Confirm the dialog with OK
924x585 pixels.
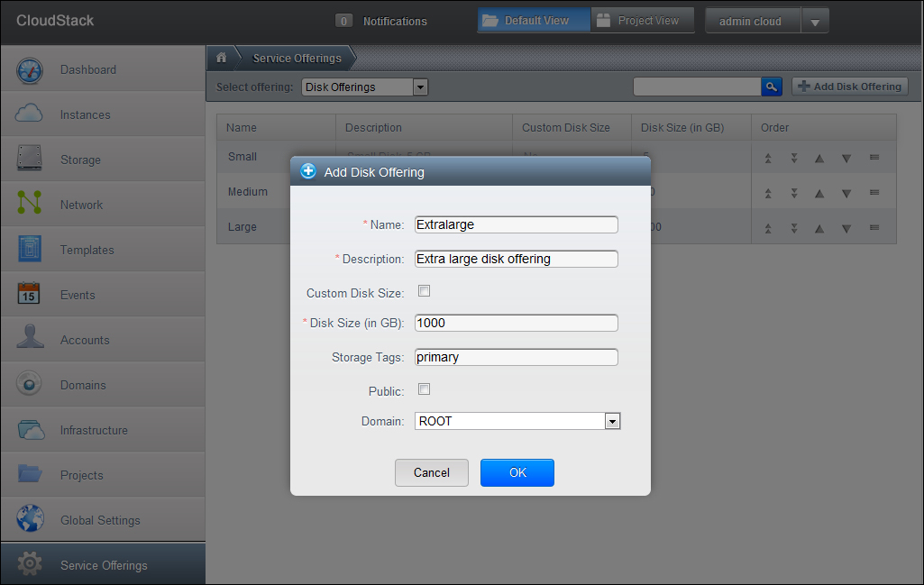[x=517, y=472]
